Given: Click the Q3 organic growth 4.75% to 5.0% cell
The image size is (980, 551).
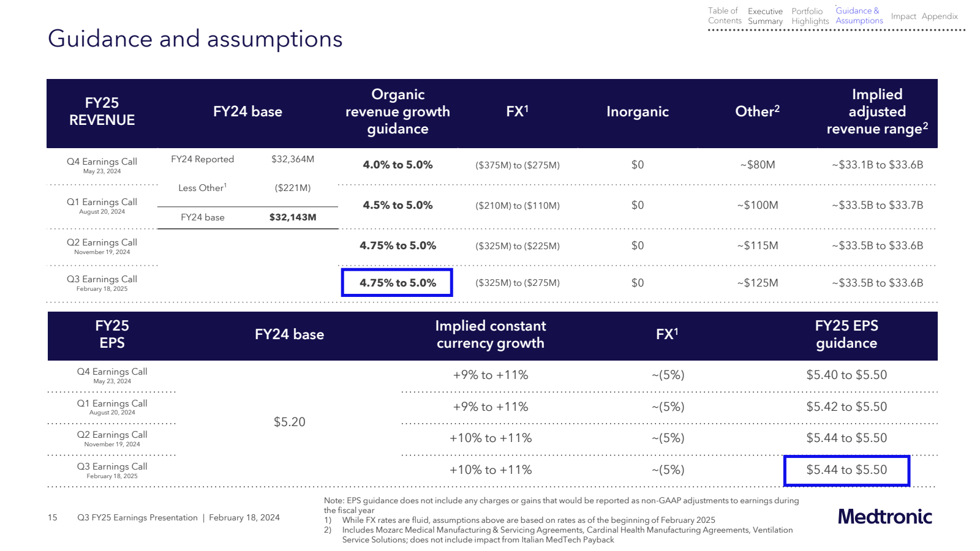Looking at the screenshot, I should (397, 283).
